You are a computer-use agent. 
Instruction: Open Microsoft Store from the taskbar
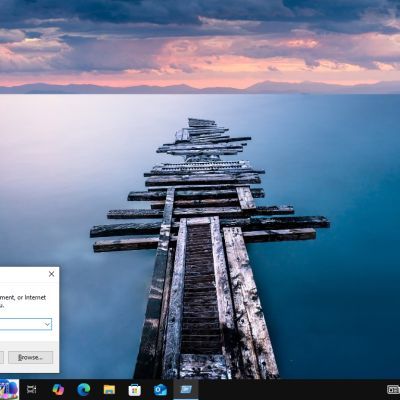tap(135, 390)
